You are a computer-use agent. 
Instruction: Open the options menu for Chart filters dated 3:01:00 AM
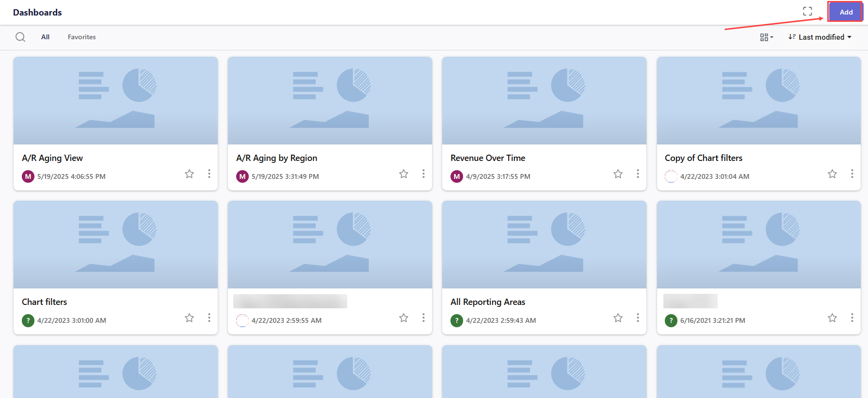pyautogui.click(x=209, y=318)
